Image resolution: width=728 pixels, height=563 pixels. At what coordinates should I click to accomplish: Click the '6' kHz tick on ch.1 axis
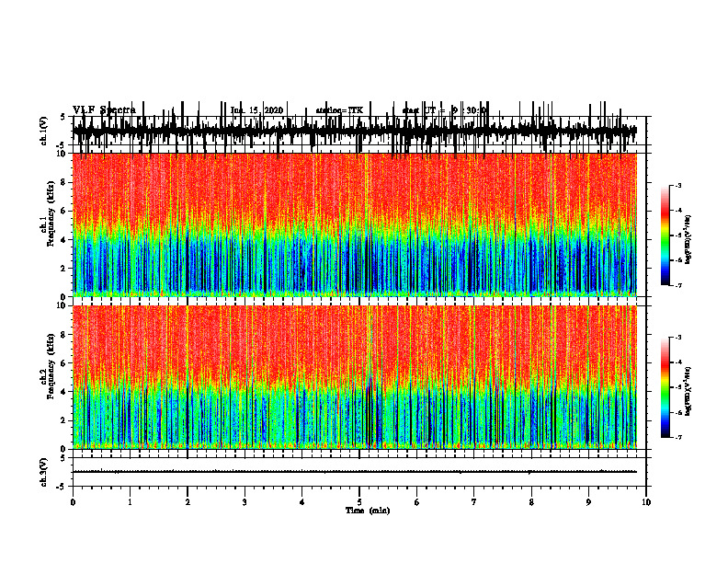64,211
